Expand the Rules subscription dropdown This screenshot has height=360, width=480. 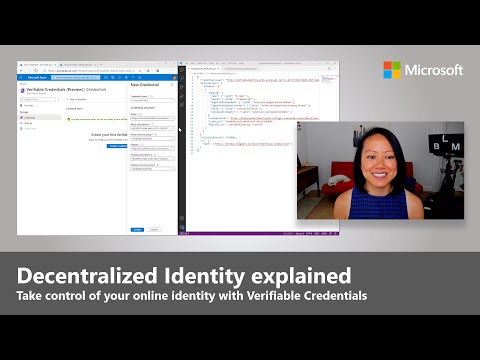(x=152, y=128)
